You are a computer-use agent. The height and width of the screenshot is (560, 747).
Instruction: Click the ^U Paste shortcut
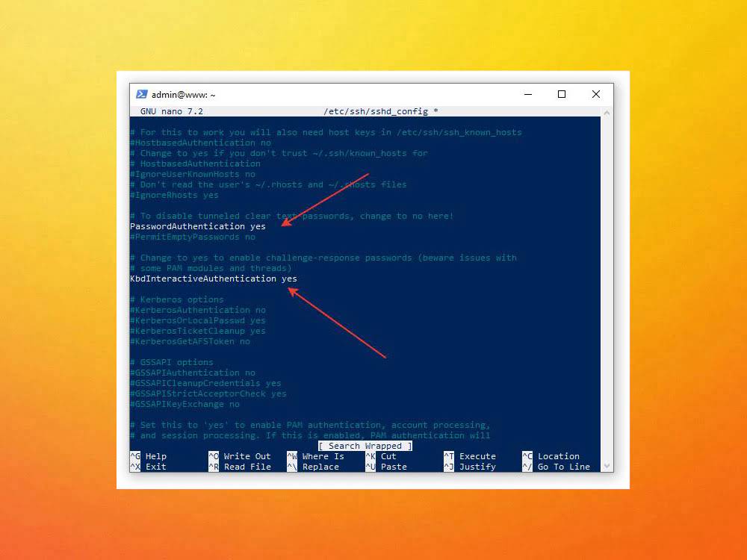pyautogui.click(x=386, y=467)
